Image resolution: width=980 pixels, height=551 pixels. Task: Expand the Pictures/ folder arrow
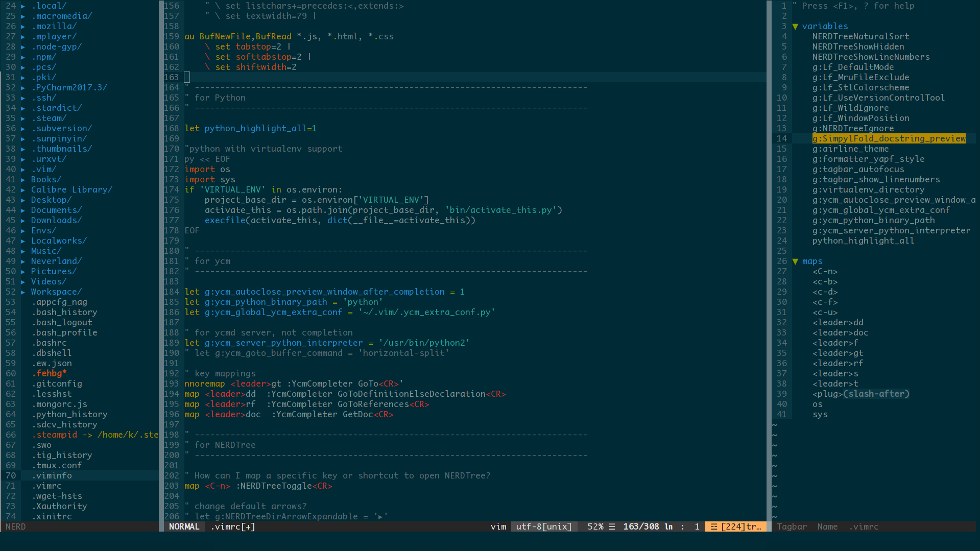[23, 272]
